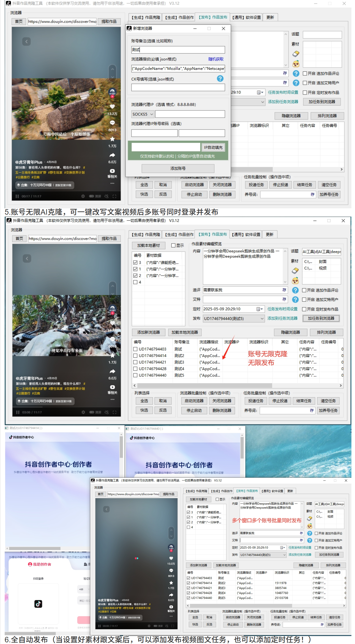
Task: Enable 开启 追加艾特用户 in window playing 00:00
Action: coord(316,540)
